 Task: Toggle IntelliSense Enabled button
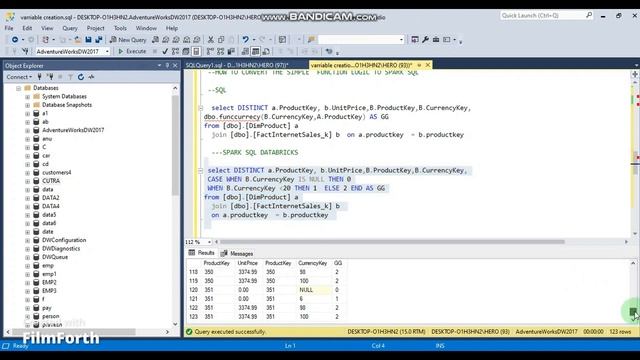coord(196,51)
